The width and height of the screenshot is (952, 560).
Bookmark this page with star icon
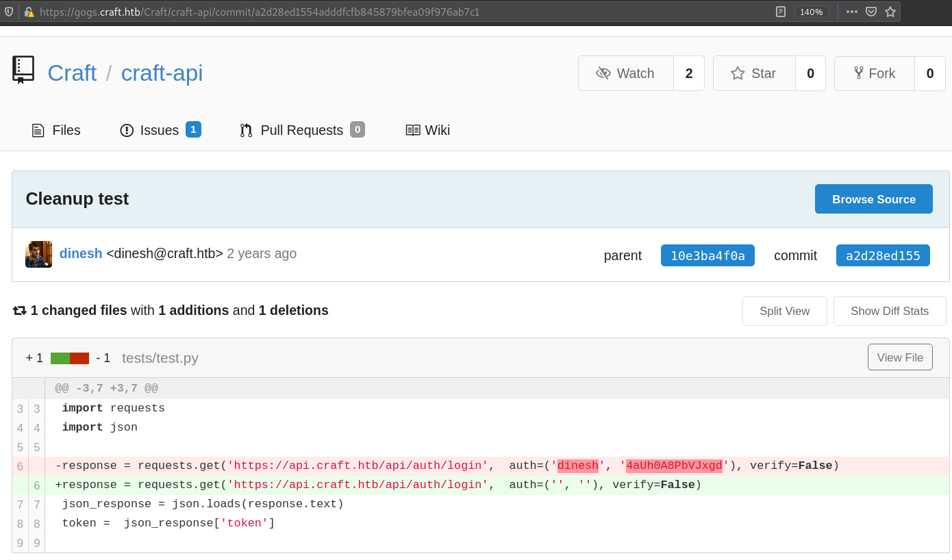click(890, 12)
